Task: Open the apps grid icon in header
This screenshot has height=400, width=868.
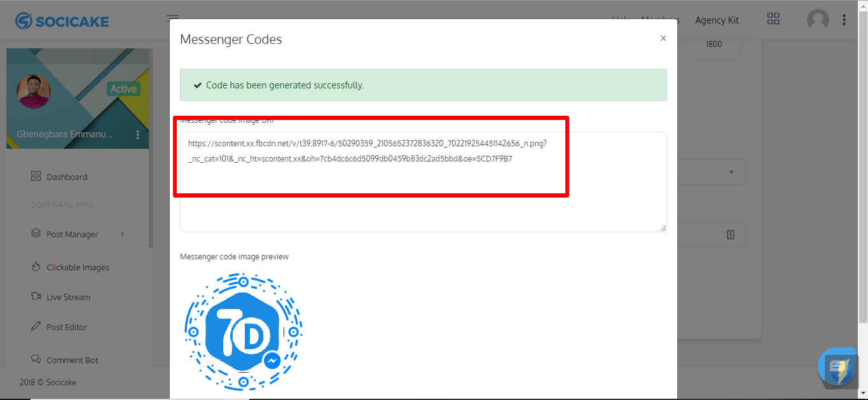Action: click(773, 19)
